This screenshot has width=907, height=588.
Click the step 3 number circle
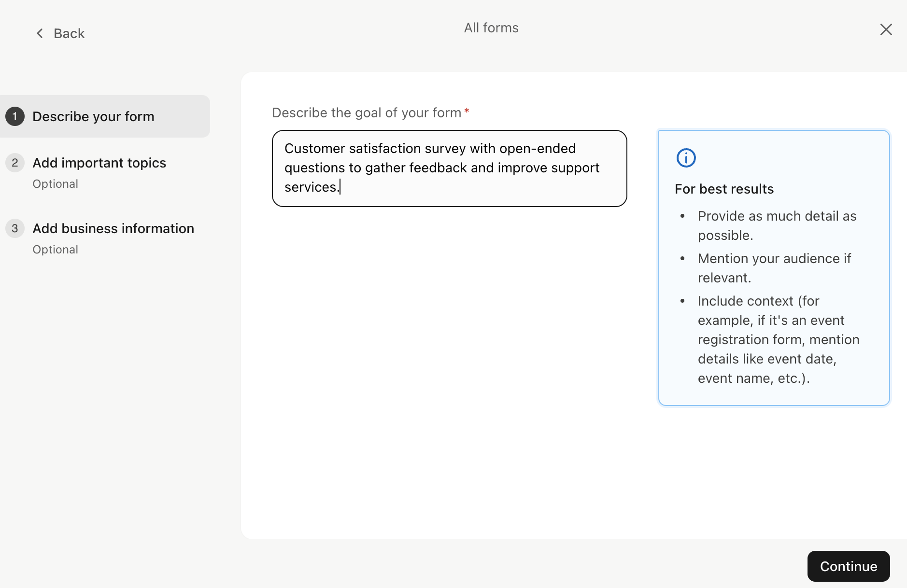(x=15, y=228)
